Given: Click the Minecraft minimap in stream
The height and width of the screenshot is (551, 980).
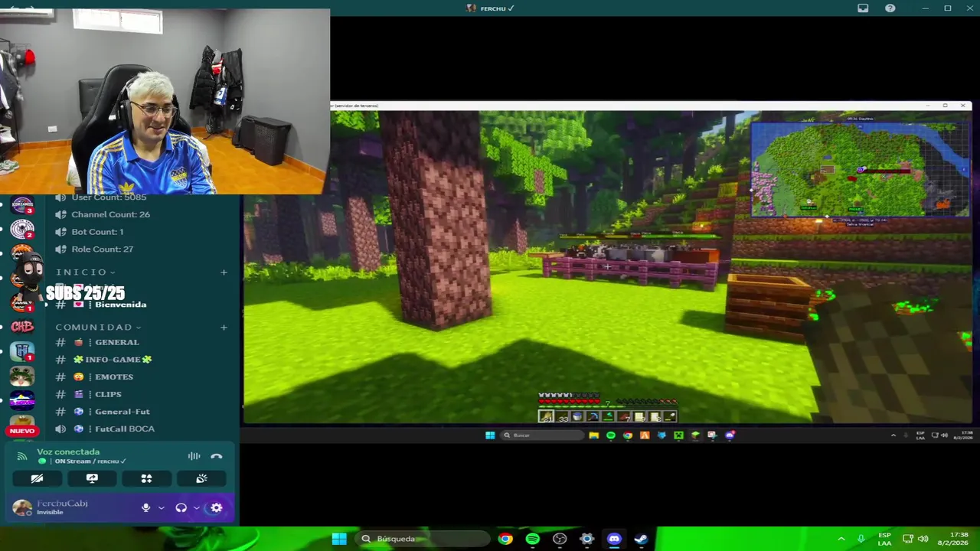Looking at the screenshot, I should [x=860, y=169].
